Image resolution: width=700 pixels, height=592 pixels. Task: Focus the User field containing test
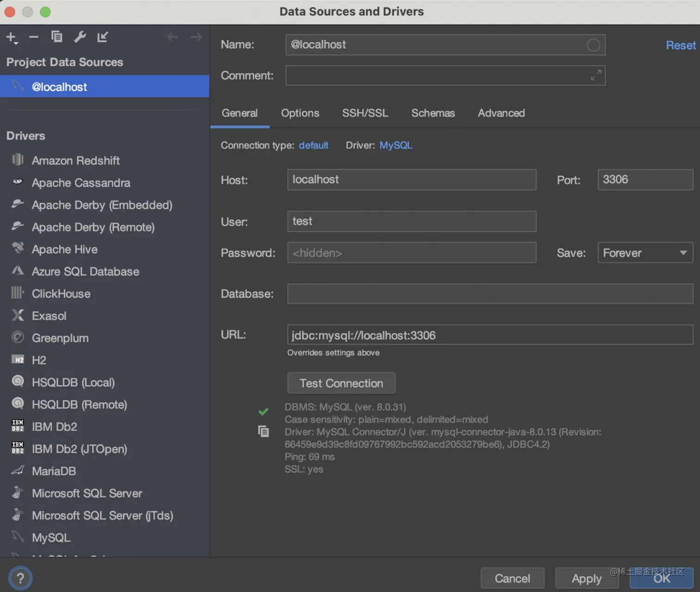point(412,221)
